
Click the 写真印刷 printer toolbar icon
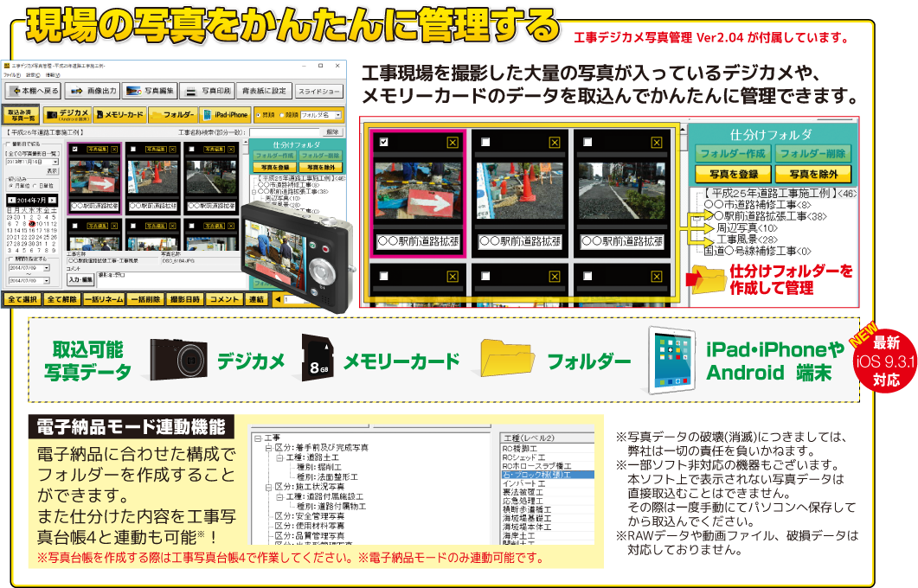pyautogui.click(x=191, y=92)
